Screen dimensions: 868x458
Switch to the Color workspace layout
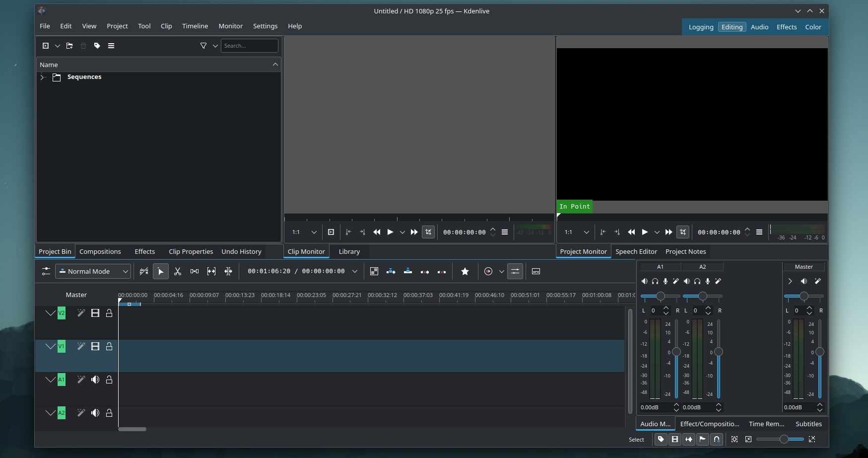coord(812,27)
